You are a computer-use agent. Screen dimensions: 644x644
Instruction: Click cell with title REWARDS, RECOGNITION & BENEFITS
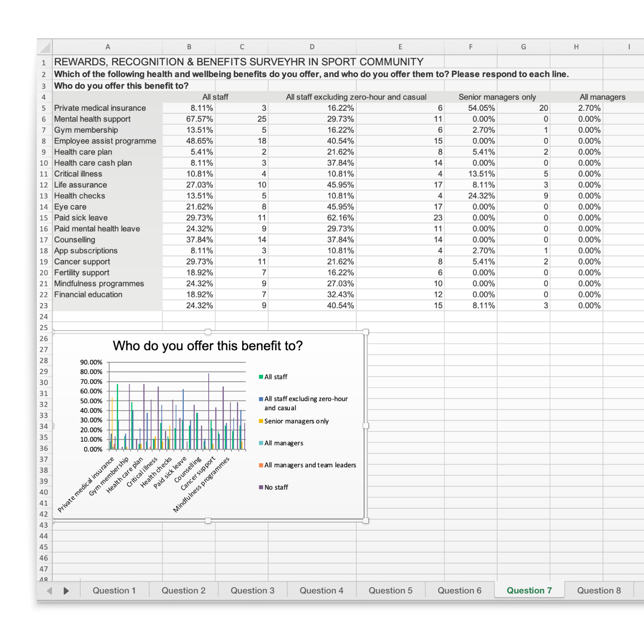238,62
